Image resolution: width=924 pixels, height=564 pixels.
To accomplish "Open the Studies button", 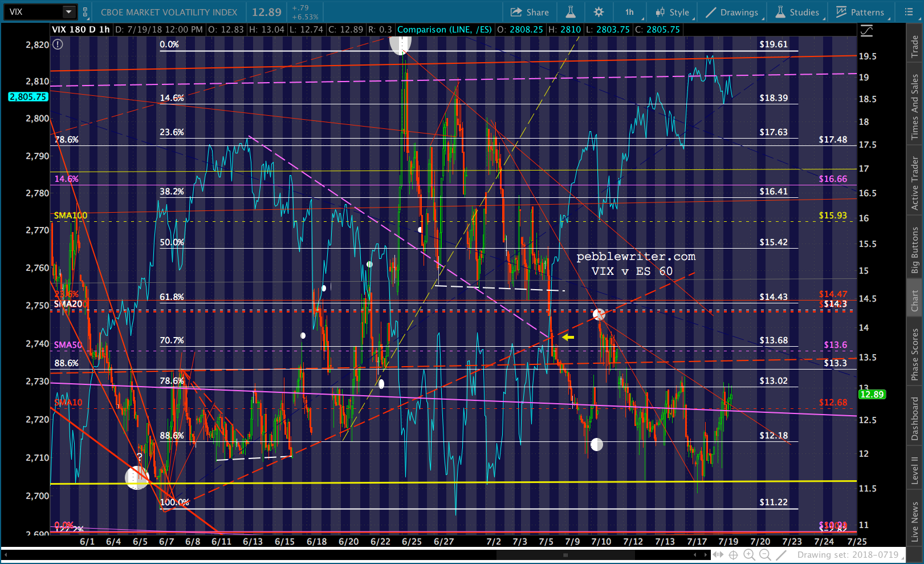I will (x=797, y=12).
